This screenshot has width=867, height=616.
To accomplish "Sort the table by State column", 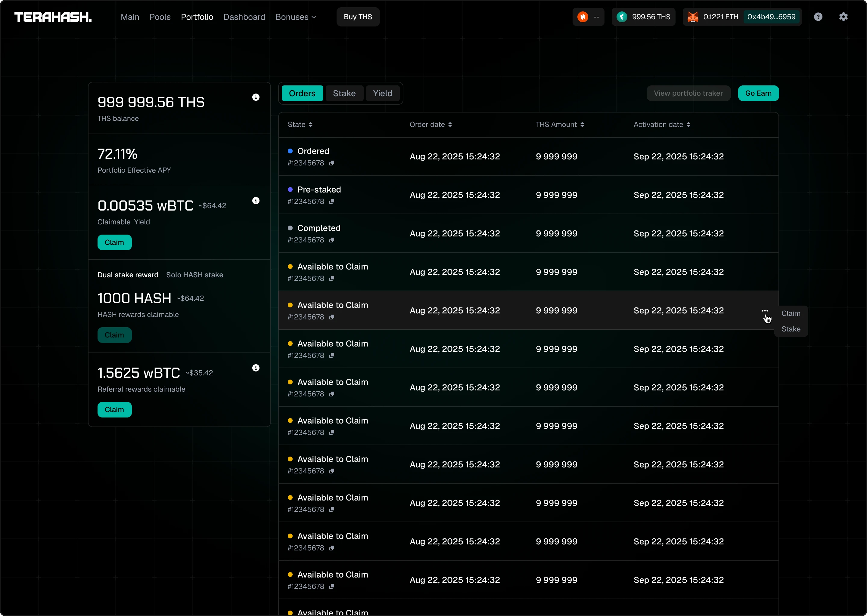I will [x=300, y=125].
